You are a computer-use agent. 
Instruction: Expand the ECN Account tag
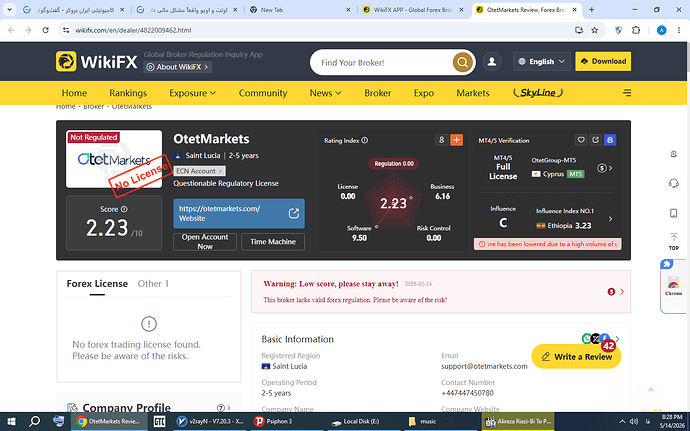(200, 171)
